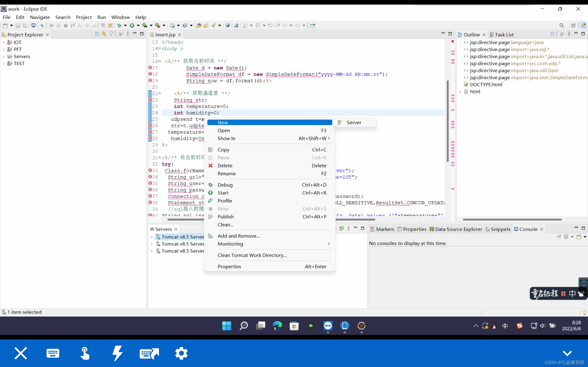Image resolution: width=588 pixels, height=367 pixels.
Task: Collapse the code fold at line 21
Action: tap(160, 93)
